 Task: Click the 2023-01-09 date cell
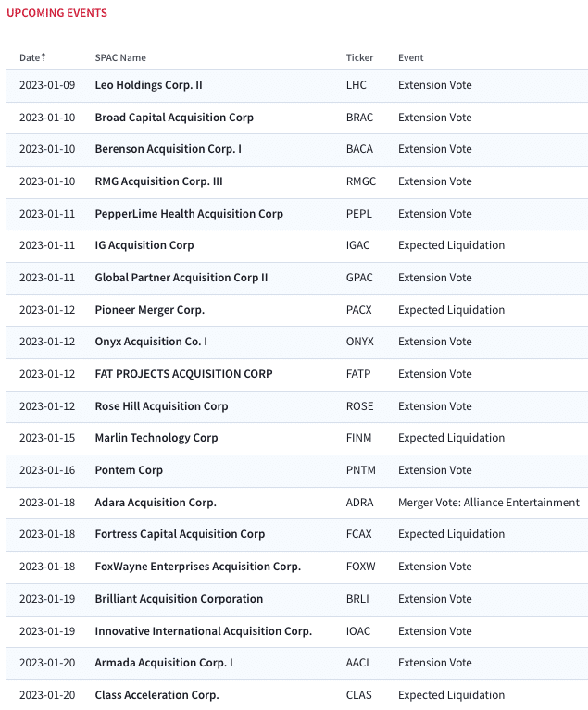[x=47, y=85]
